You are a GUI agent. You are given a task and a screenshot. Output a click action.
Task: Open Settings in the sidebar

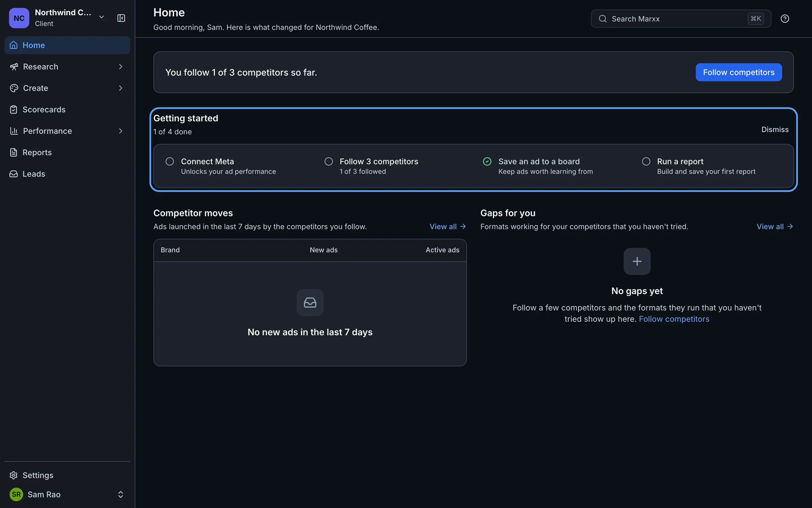pyautogui.click(x=67, y=475)
